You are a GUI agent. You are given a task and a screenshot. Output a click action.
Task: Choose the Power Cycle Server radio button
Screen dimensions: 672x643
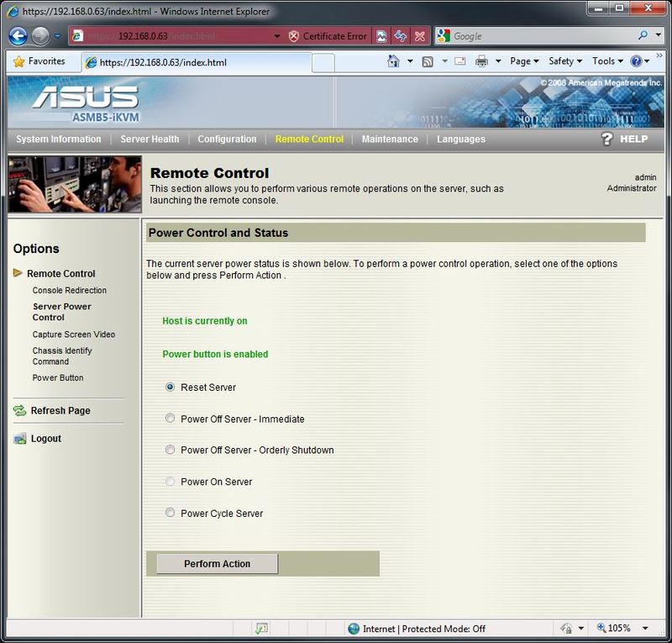click(x=171, y=513)
